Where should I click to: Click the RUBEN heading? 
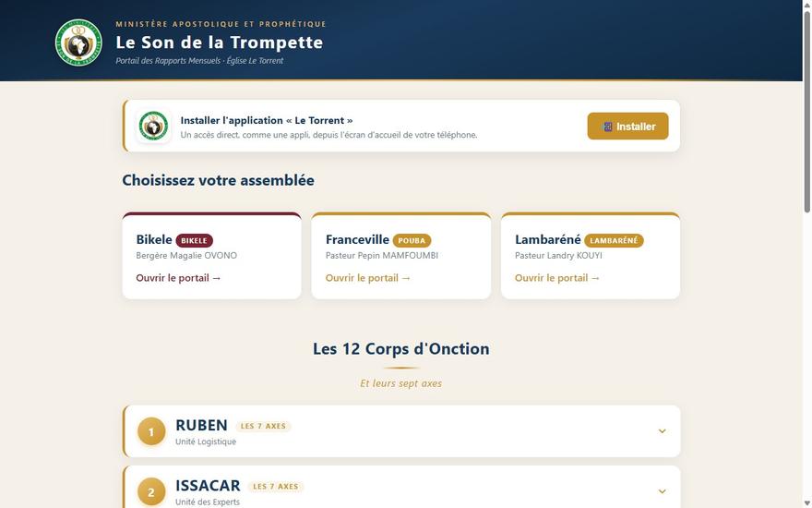coord(201,425)
